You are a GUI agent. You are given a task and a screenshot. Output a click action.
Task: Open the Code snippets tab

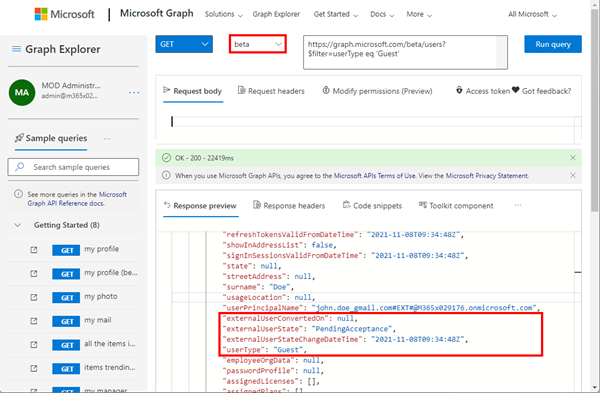[372, 206]
